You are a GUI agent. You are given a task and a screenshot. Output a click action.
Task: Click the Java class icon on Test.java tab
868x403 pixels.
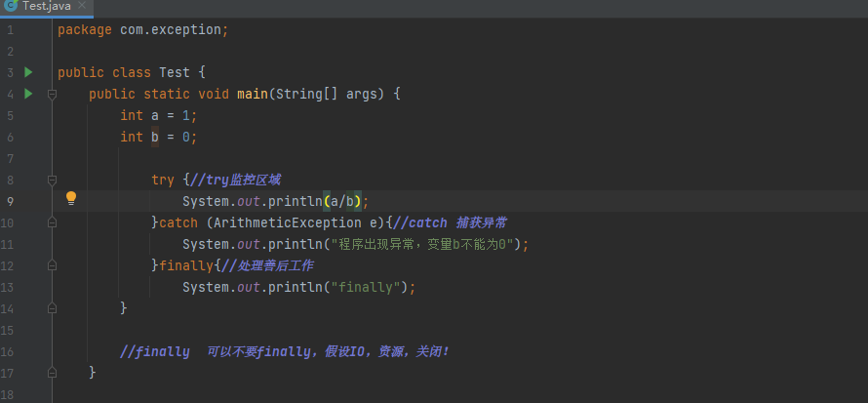pos(10,6)
